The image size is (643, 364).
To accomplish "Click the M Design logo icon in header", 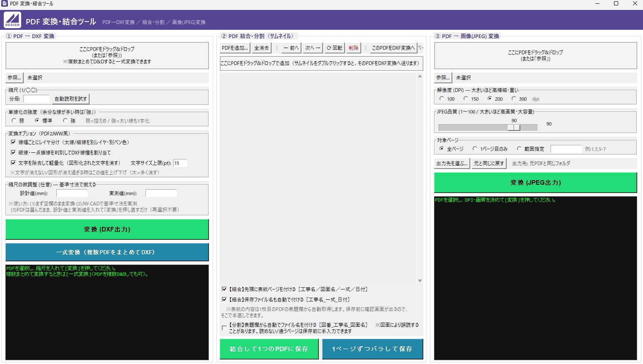I will pos(12,20).
